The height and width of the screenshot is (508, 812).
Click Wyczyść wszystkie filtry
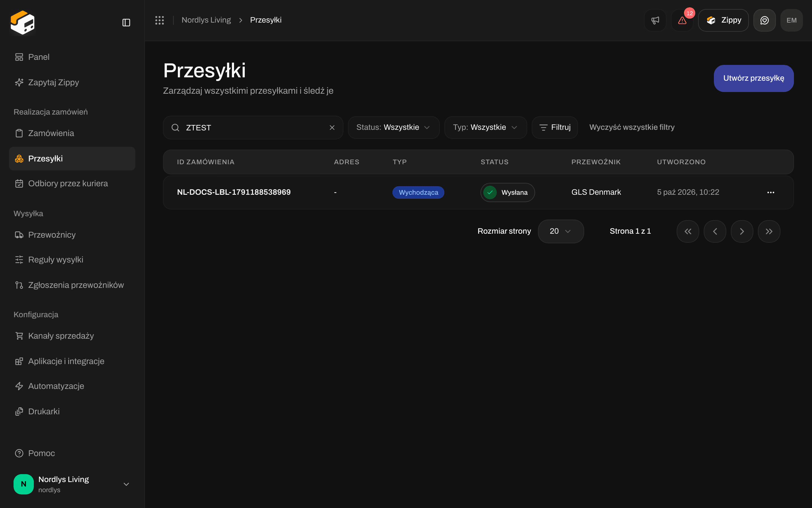click(632, 127)
